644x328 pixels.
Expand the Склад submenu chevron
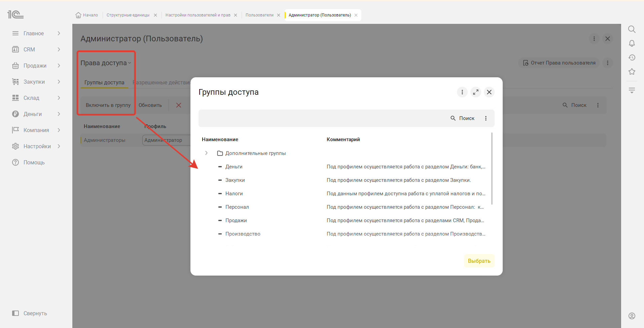click(x=59, y=98)
